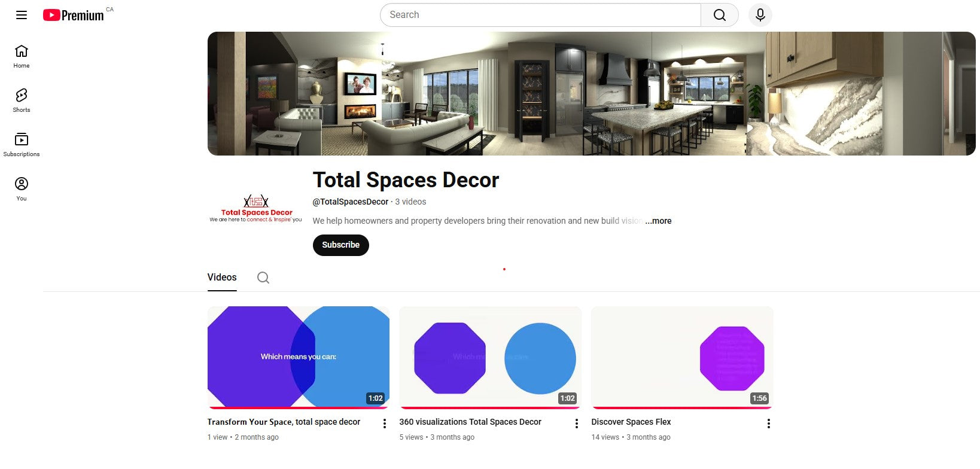Subscribe to Total Spaces Decor
Image resolution: width=980 pixels, height=469 pixels.
coord(340,245)
